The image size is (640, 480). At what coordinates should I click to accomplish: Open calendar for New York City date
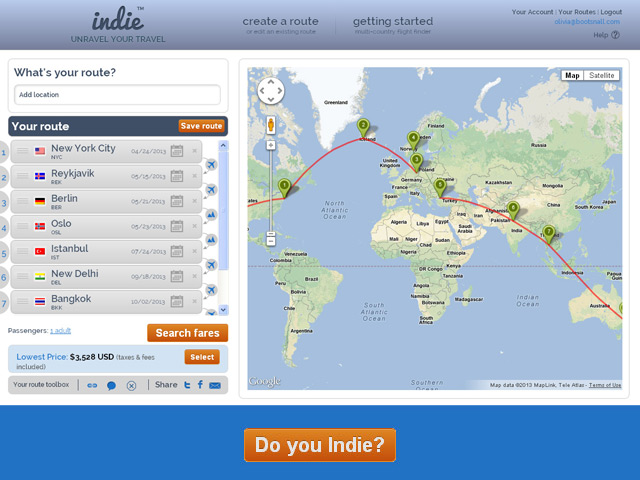[177, 151]
